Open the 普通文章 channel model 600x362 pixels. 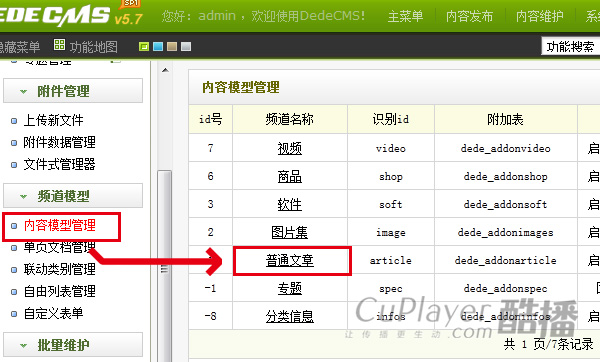point(290,261)
